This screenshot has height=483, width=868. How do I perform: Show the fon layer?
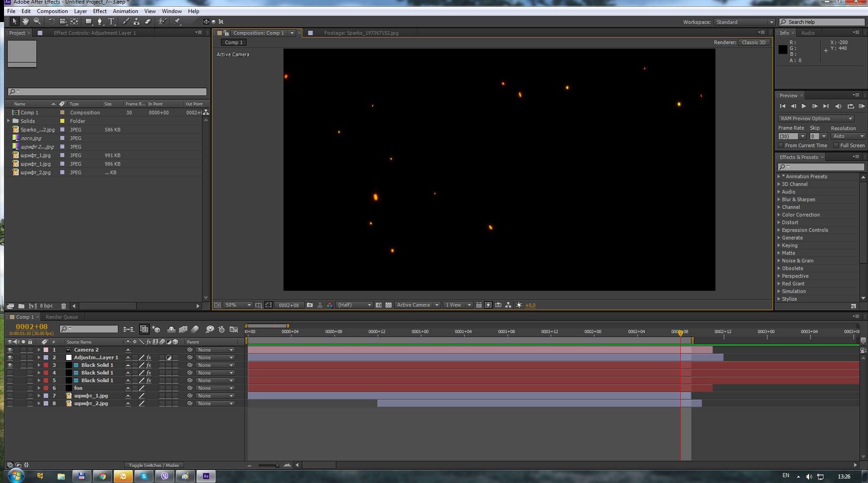point(10,388)
